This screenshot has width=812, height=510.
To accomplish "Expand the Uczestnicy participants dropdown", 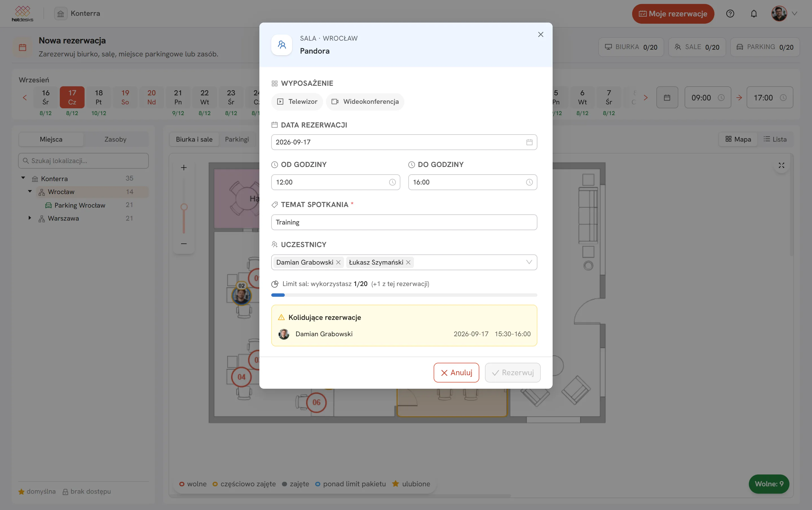I will point(529,262).
